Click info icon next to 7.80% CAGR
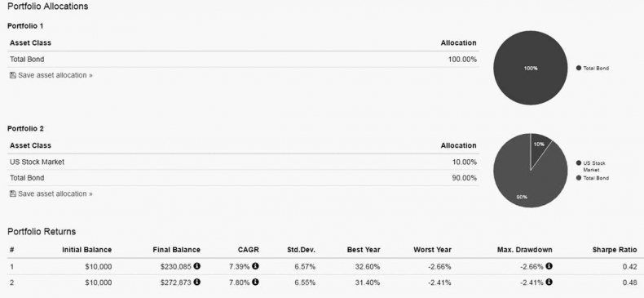 [x=255, y=282]
